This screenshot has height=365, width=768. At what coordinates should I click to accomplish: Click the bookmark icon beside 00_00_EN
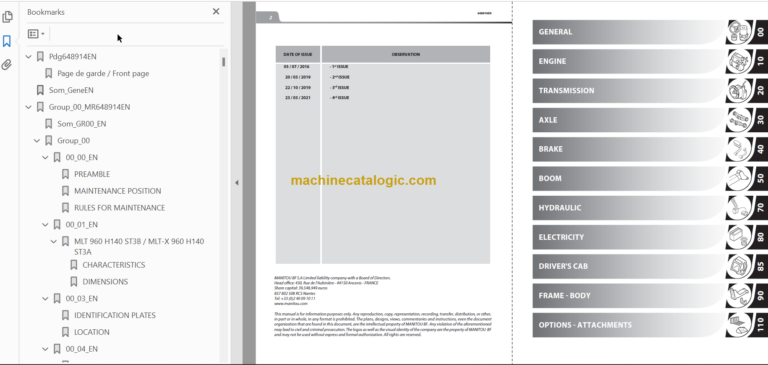tap(57, 157)
